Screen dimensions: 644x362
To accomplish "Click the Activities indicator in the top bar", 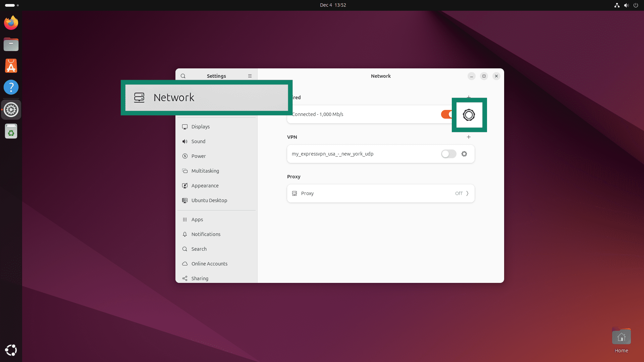I will click(12, 5).
